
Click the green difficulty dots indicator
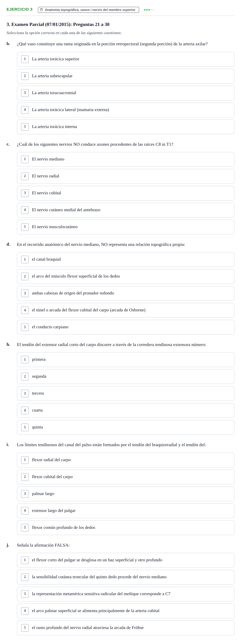(149, 10)
